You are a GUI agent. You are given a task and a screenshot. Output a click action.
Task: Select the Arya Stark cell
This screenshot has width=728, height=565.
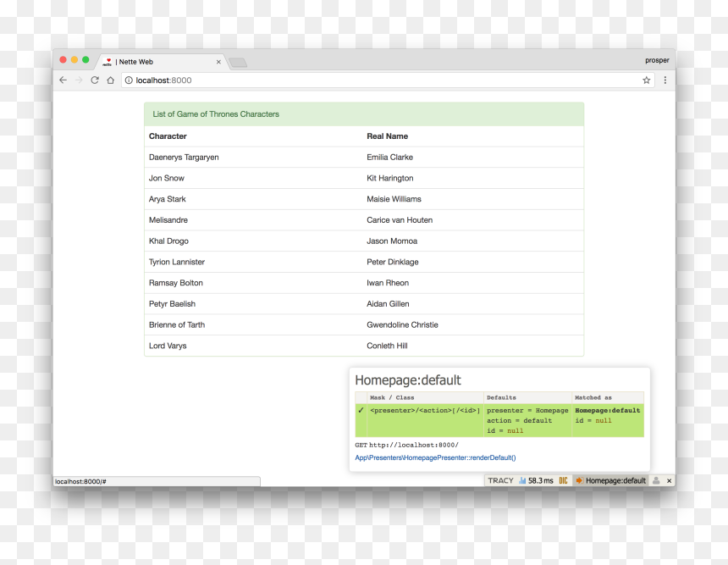(x=253, y=199)
